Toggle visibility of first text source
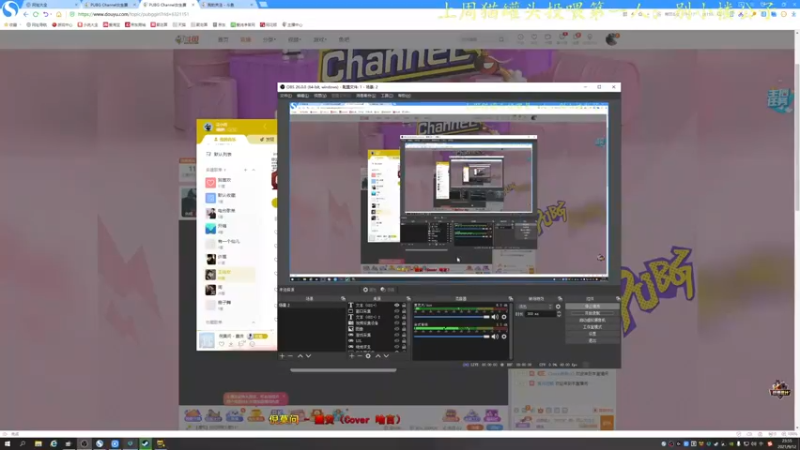 (x=396, y=305)
